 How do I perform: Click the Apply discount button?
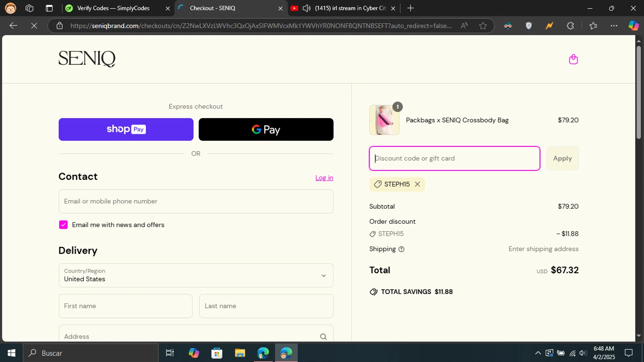click(x=562, y=158)
